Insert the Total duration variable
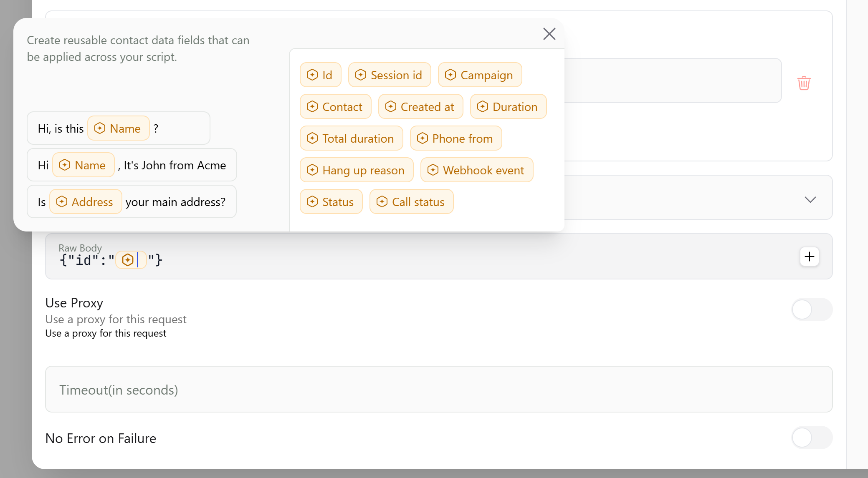868x478 pixels. click(x=351, y=138)
